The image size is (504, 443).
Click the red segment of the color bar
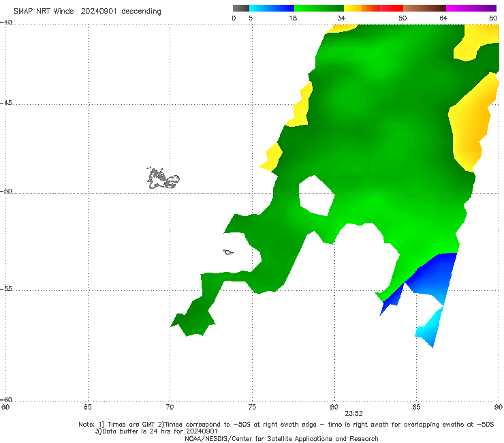click(x=391, y=8)
